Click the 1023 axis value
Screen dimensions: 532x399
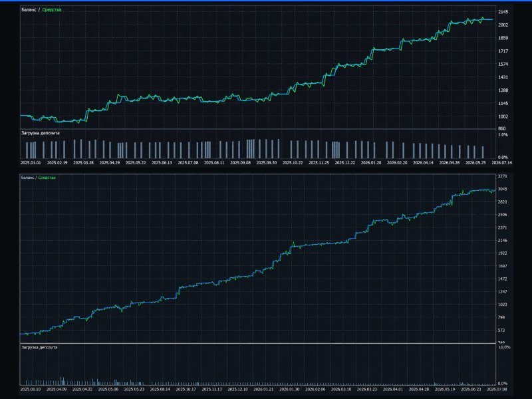503,305
